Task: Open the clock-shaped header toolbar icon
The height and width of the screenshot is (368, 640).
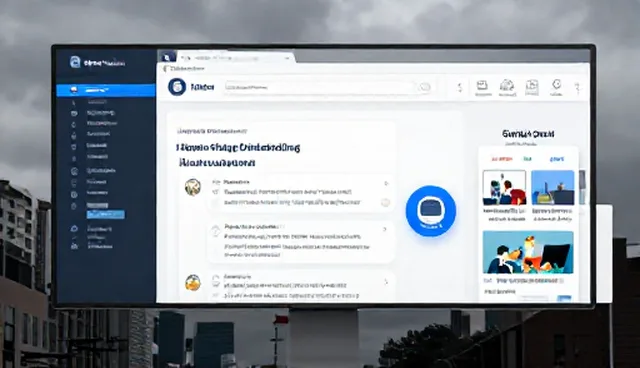Action: point(556,85)
